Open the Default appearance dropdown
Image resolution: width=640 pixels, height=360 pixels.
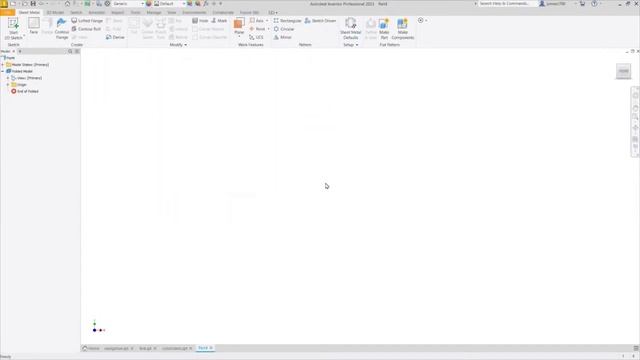[170, 4]
